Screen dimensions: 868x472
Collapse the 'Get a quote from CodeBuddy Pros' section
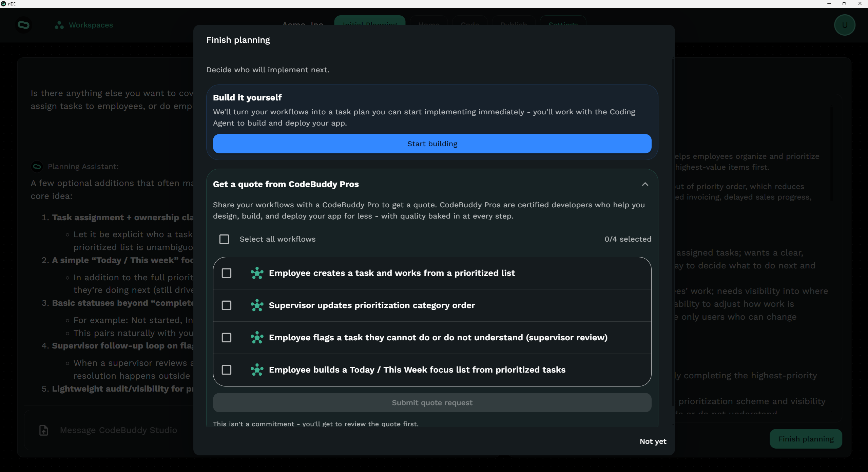coord(645,184)
